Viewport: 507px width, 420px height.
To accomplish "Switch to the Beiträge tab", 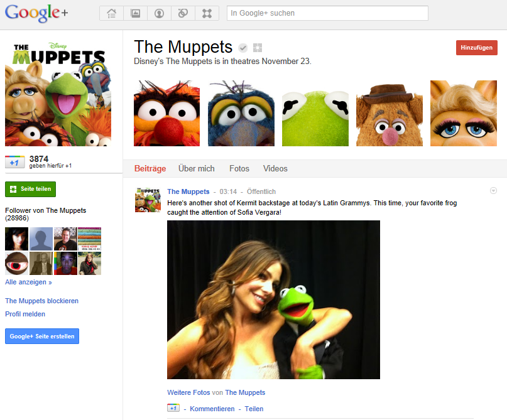I will point(150,169).
